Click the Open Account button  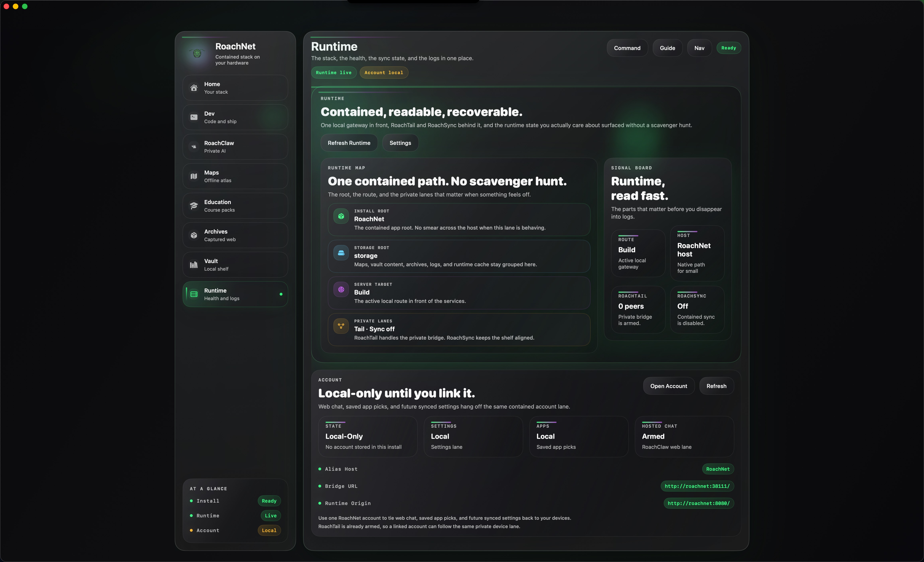pyautogui.click(x=669, y=386)
